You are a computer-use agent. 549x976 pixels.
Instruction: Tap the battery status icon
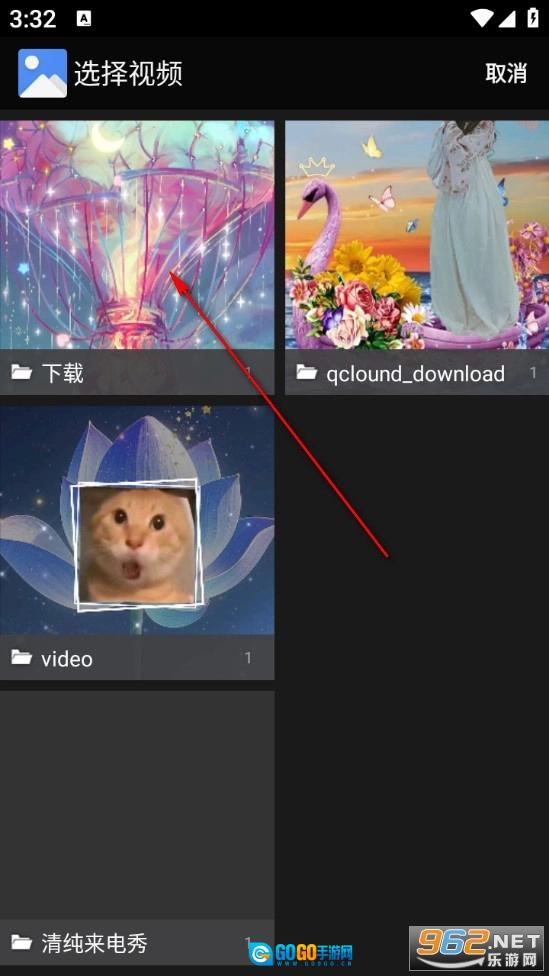[533, 17]
